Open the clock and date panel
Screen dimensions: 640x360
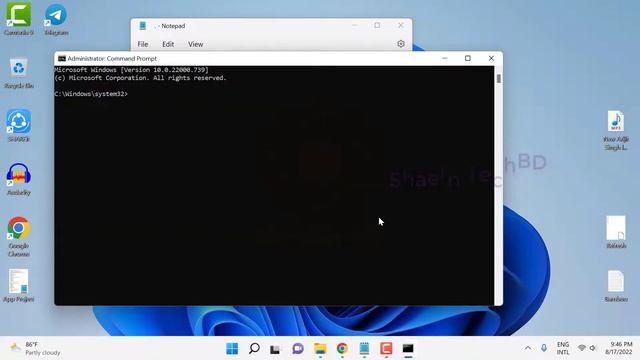(619, 348)
